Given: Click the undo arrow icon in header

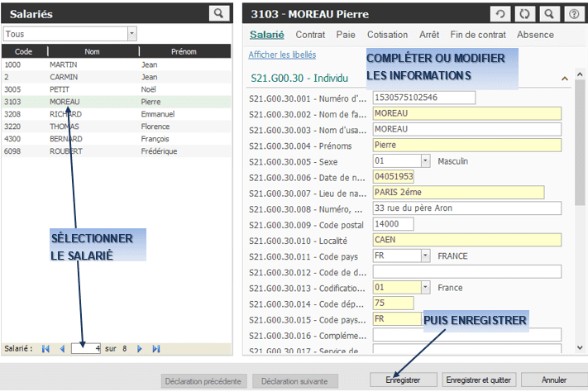Looking at the screenshot, I should 499,14.
